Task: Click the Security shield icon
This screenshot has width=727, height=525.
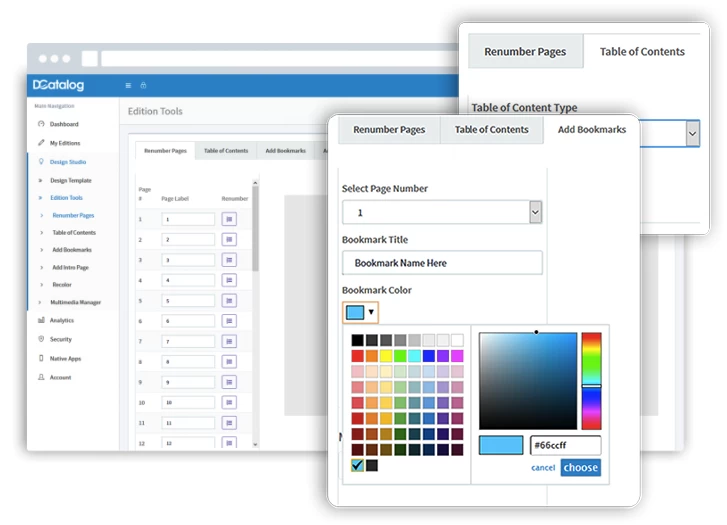Action: click(x=41, y=339)
